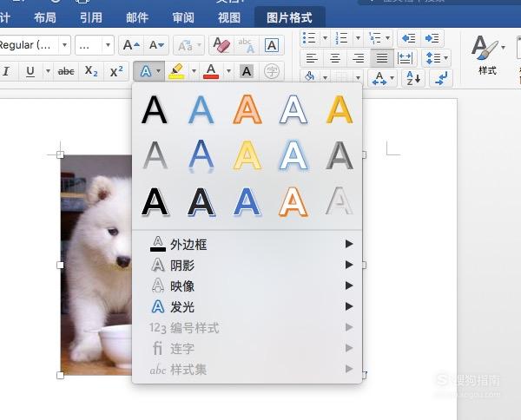Click the Enclosed Characters icon

pyautogui.click(x=272, y=71)
